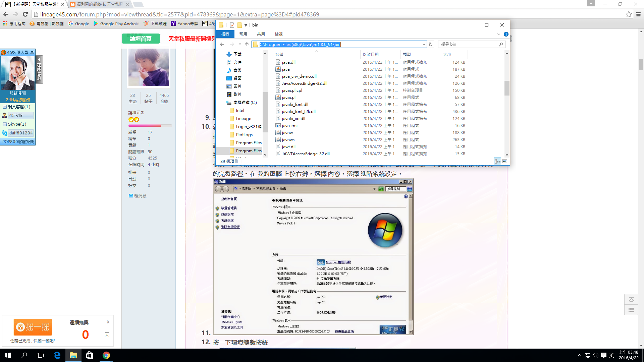
Task: Sort by 名稱 column header
Action: (x=316, y=54)
